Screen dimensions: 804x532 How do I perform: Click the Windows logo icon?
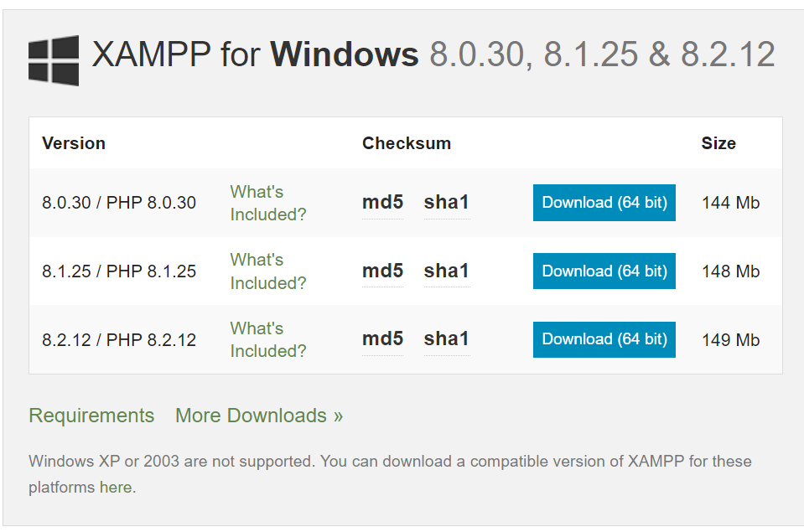[54, 54]
